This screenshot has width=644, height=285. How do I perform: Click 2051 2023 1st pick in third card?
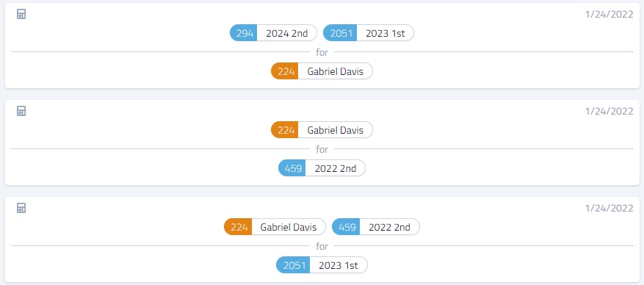pos(322,265)
